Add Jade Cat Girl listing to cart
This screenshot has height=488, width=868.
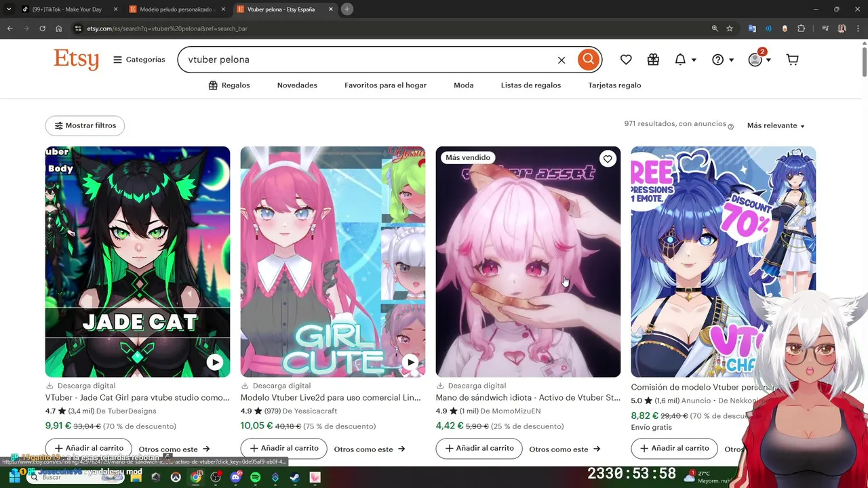(89, 448)
